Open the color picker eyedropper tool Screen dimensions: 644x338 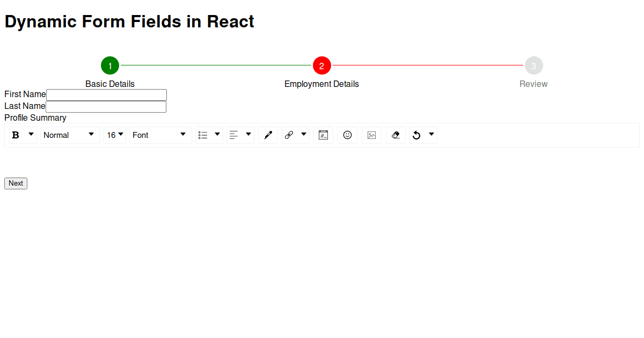[268, 135]
